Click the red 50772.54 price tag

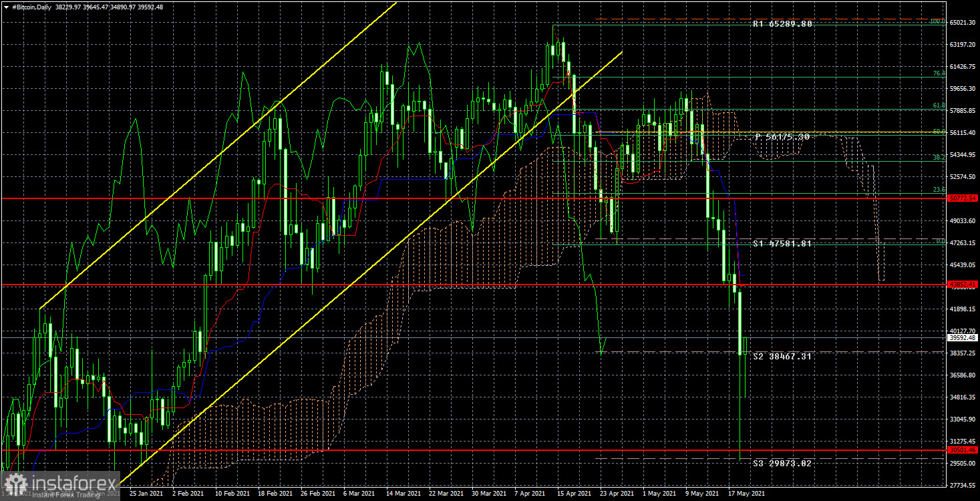point(963,198)
